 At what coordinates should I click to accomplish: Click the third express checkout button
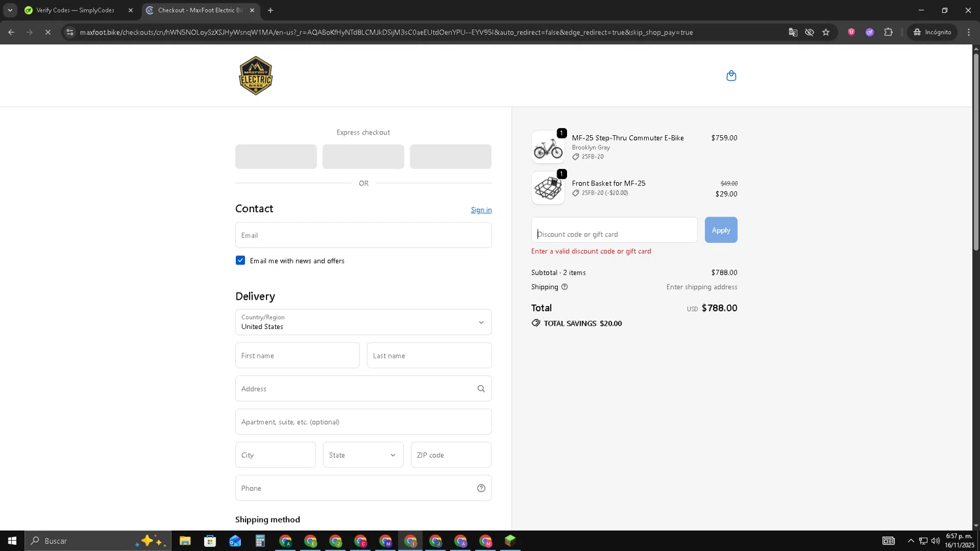coord(451,157)
